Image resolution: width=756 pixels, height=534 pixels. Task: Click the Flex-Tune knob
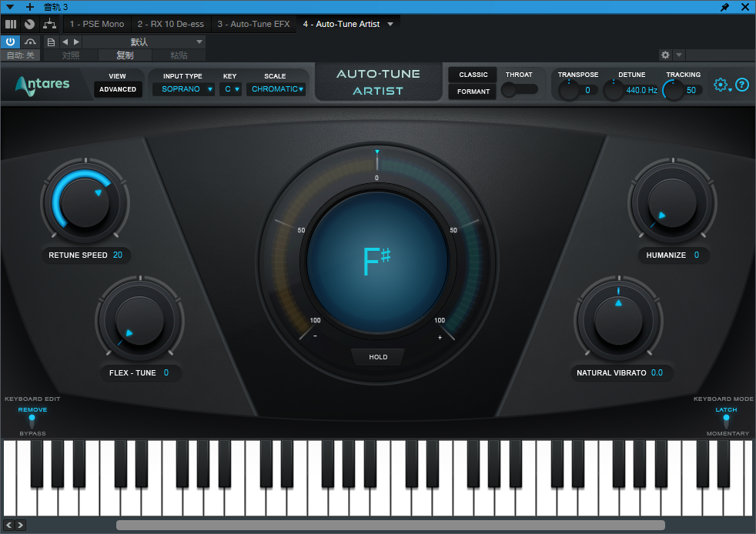(x=140, y=321)
